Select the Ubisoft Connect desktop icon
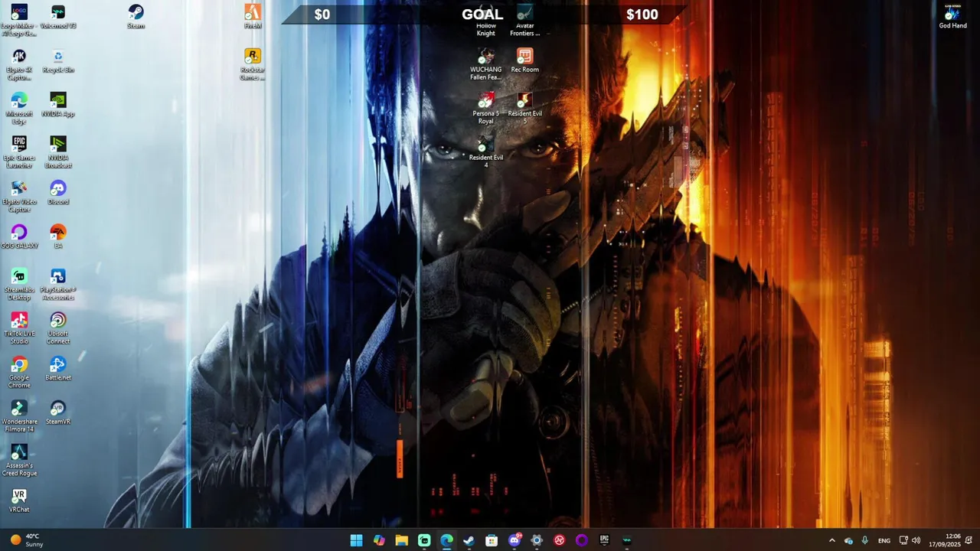This screenshot has width=980, height=551. tap(58, 328)
